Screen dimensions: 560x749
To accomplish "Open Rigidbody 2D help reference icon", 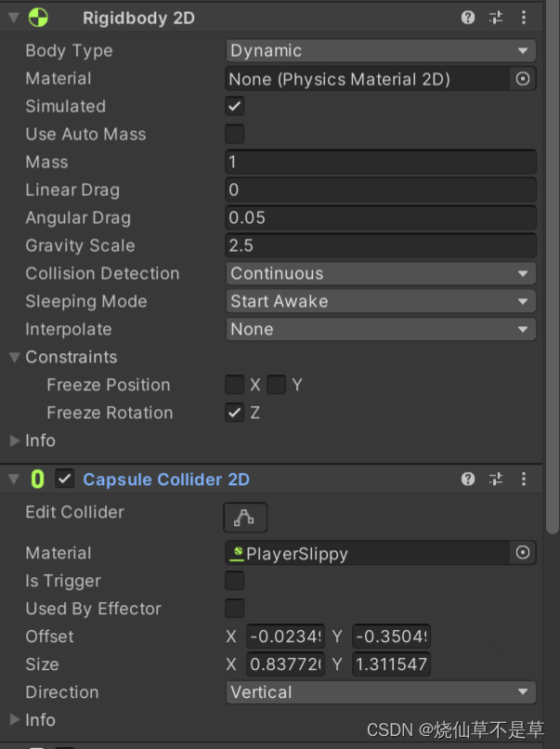I will pos(468,18).
